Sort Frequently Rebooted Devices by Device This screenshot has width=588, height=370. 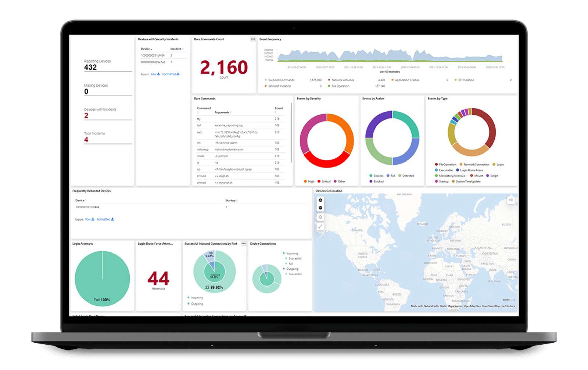[x=81, y=201]
